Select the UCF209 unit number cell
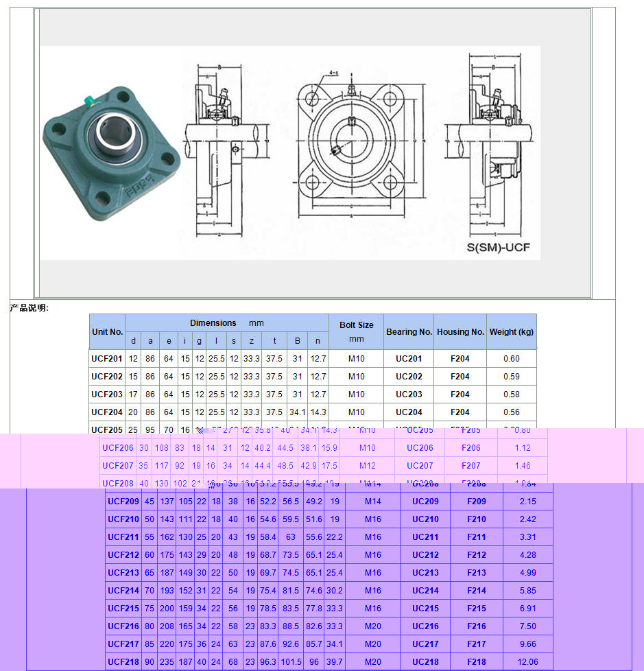This screenshot has width=644, height=671. 123,501
